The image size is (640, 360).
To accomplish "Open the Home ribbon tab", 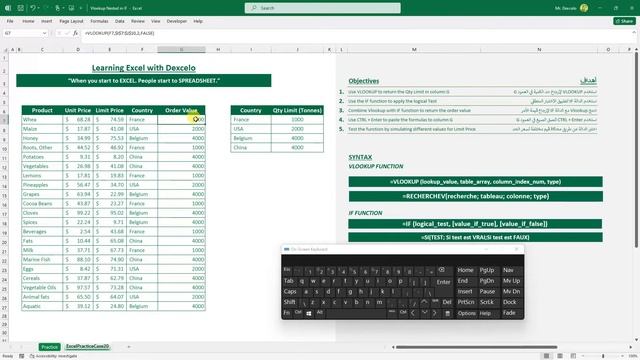I will [28, 21].
